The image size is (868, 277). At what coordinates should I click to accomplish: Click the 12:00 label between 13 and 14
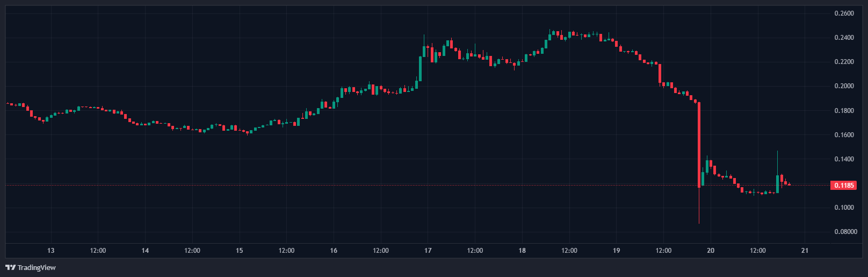click(98, 251)
